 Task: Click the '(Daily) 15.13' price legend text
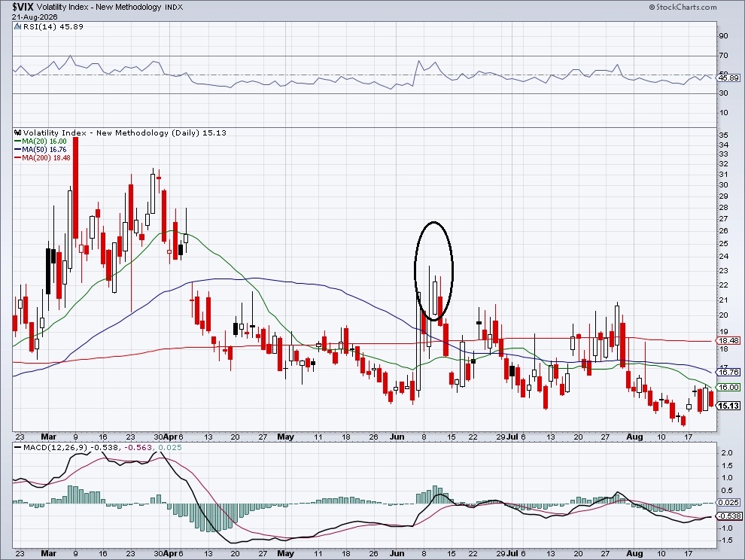coord(199,133)
